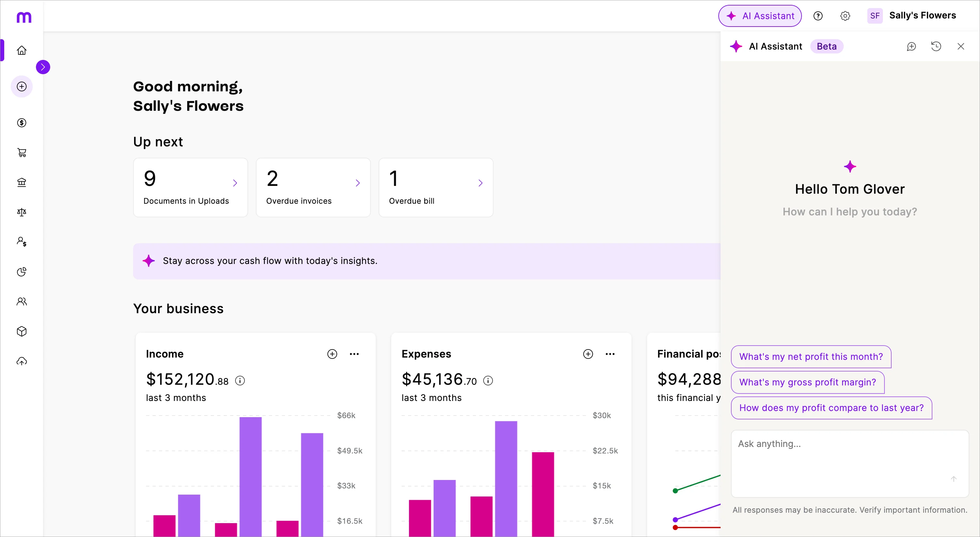Click the tallest purple Expenses bar
This screenshot has height=537, width=980.
[506, 478]
